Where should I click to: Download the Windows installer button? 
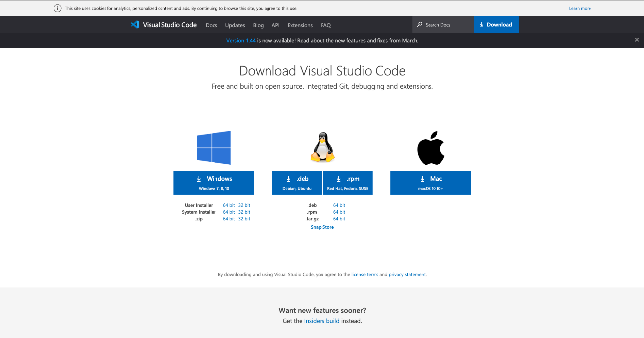[x=214, y=183]
